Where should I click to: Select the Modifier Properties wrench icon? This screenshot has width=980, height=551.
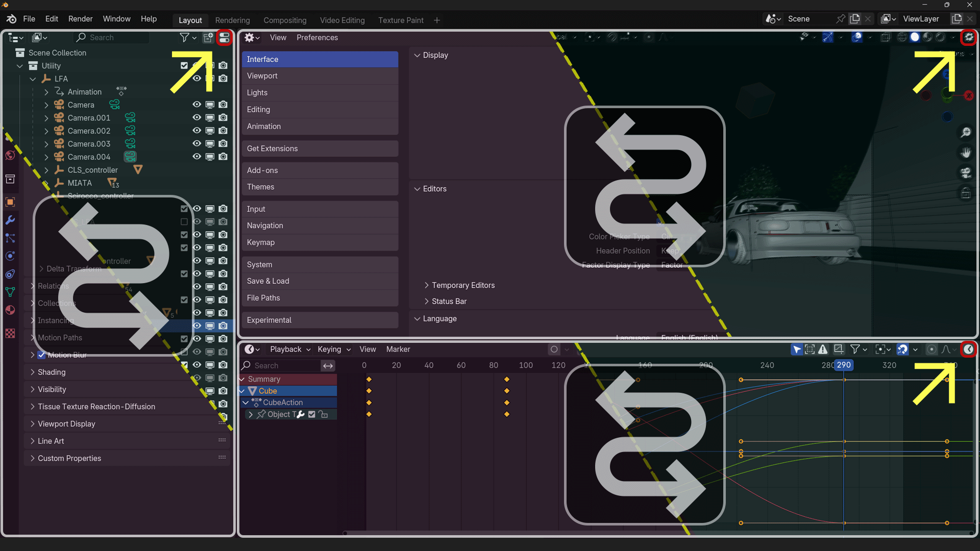(x=10, y=220)
